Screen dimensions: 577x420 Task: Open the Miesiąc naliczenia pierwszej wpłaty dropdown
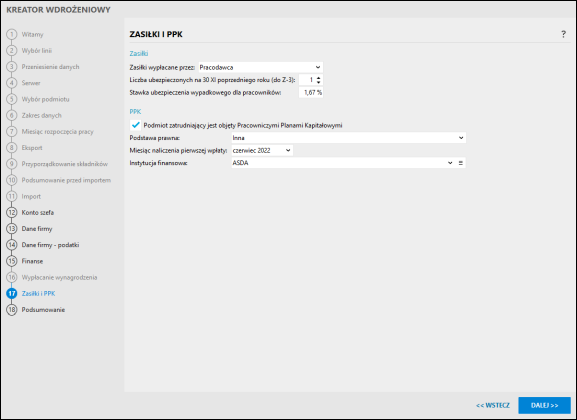[x=262, y=150]
